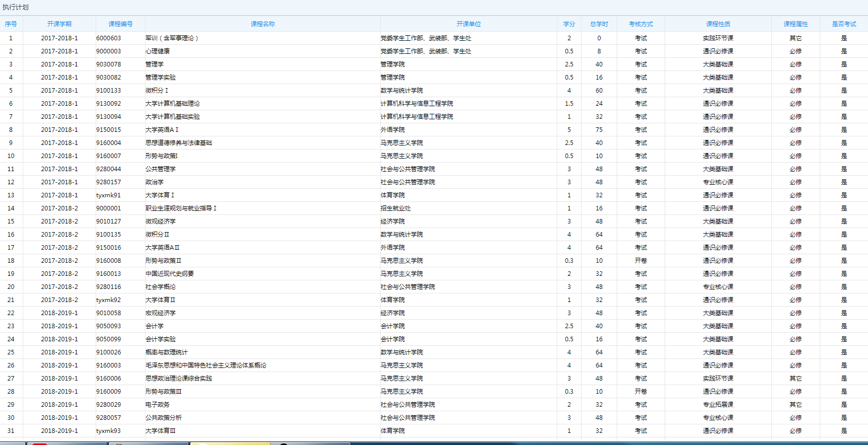Click the 是否考试 column header
Screen dimensions: 868x445
(844, 24)
